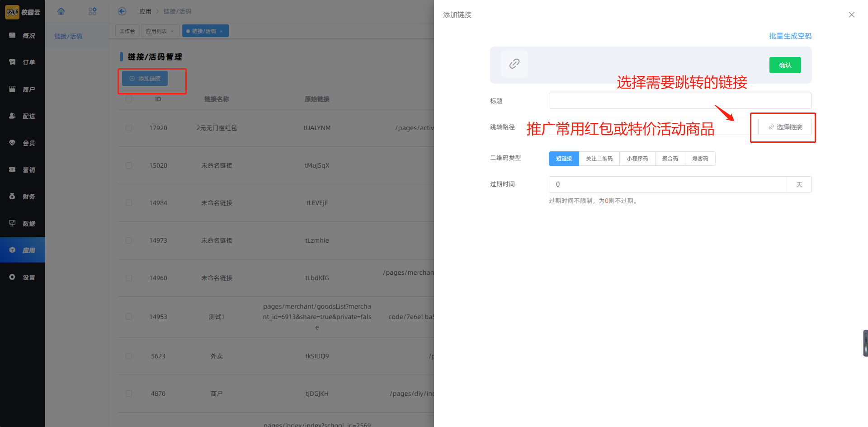Check the row with ID 14984
868x427 pixels.
pyautogui.click(x=129, y=203)
